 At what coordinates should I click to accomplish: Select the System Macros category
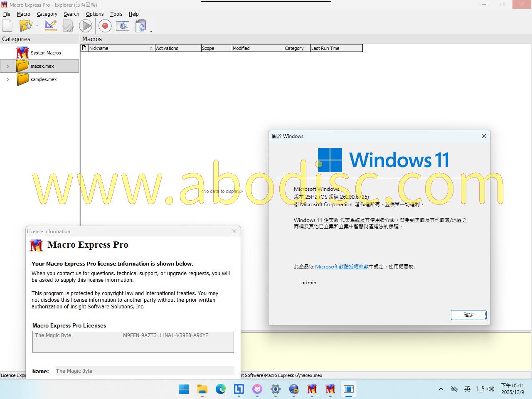pyautogui.click(x=45, y=53)
